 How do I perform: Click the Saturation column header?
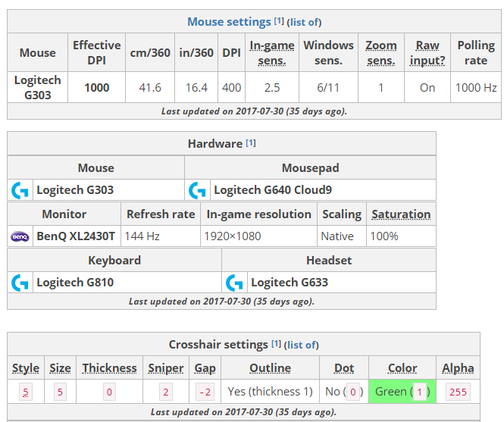pyautogui.click(x=401, y=214)
